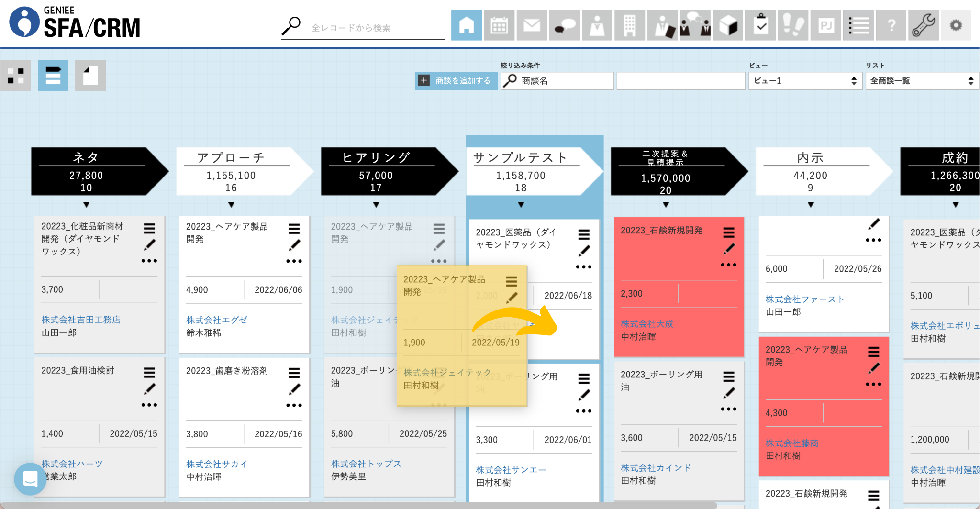Viewport: 980px width, 509px height.
Task: Select the 内示 stage header
Action: (824, 171)
